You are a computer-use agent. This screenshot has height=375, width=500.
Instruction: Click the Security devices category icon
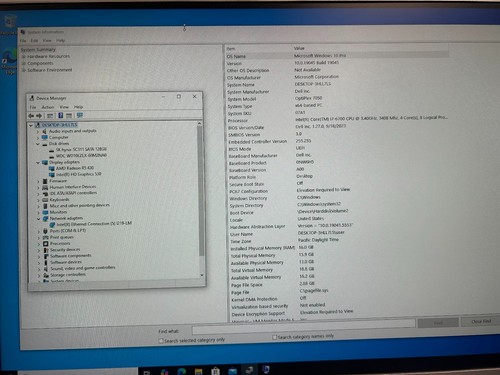point(46,250)
